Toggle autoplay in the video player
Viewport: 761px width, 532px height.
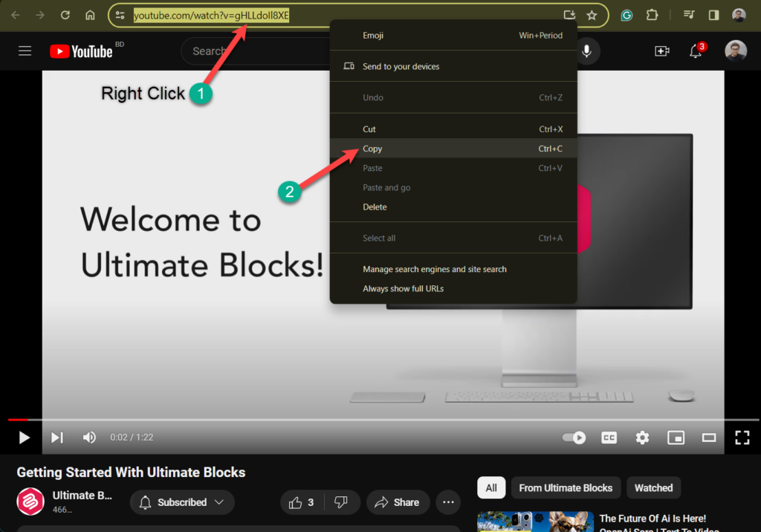tap(574, 438)
